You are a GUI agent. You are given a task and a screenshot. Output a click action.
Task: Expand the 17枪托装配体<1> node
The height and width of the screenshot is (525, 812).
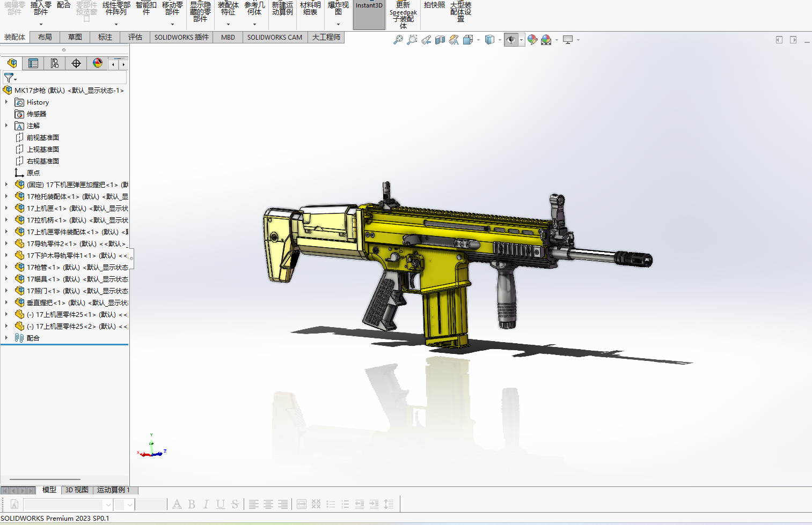tap(6, 196)
